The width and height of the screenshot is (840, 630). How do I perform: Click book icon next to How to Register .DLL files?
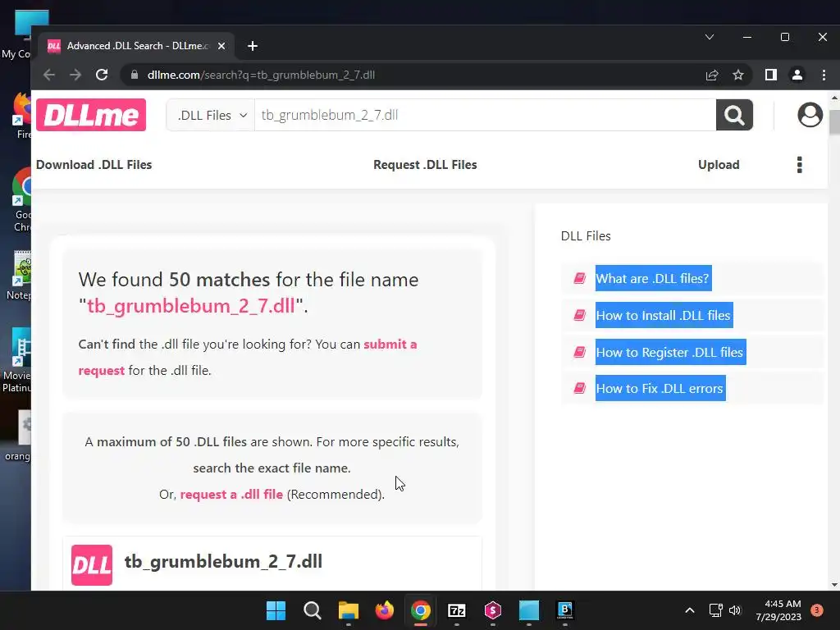tap(580, 352)
